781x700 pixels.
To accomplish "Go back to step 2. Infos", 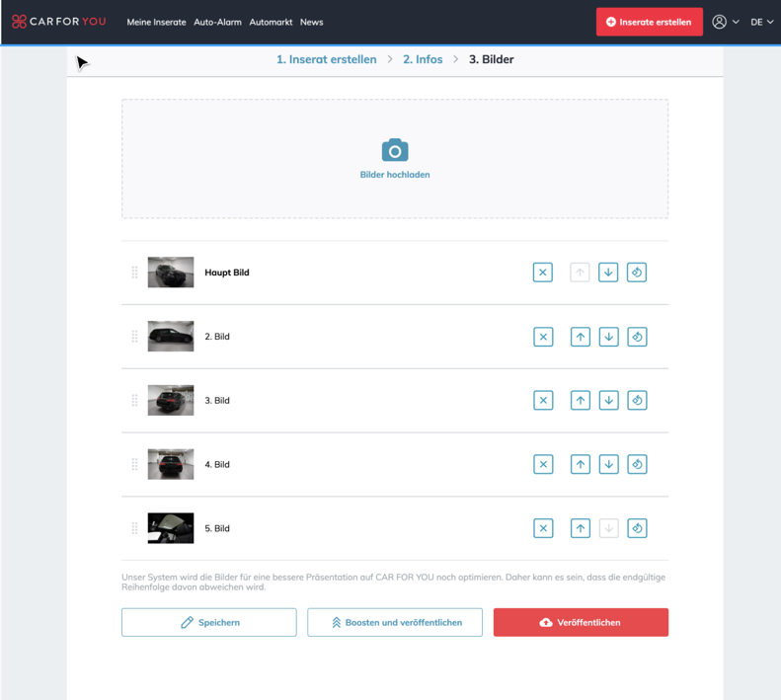I will click(423, 59).
